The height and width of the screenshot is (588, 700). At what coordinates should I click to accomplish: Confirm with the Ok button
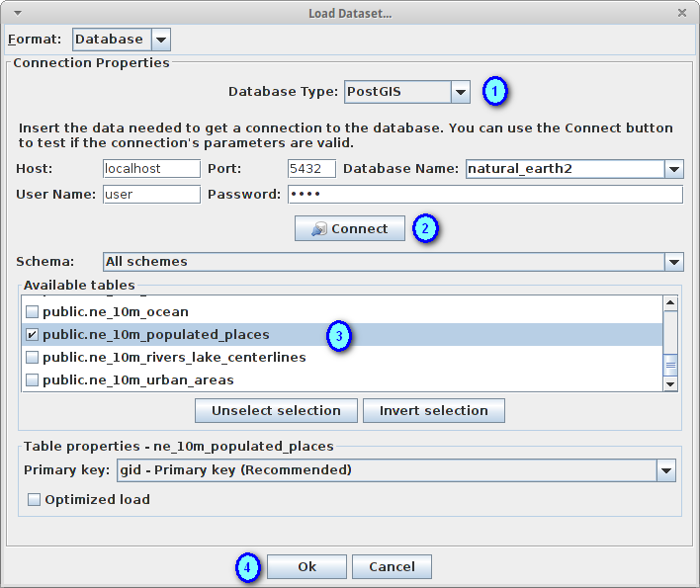point(306,566)
